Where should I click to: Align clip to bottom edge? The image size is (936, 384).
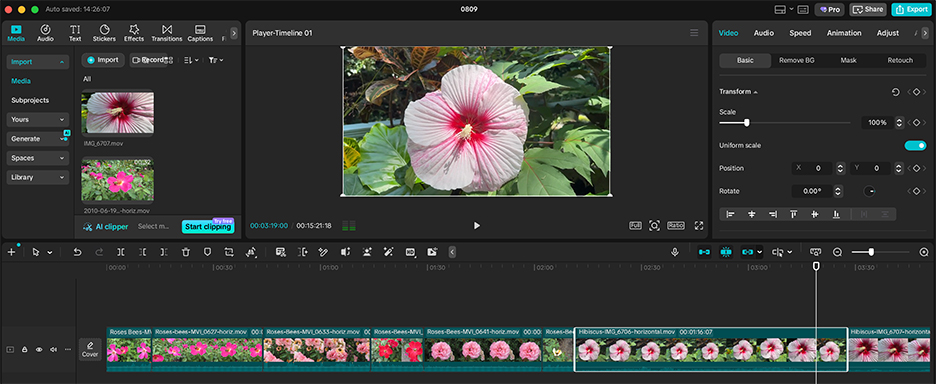tap(836, 214)
